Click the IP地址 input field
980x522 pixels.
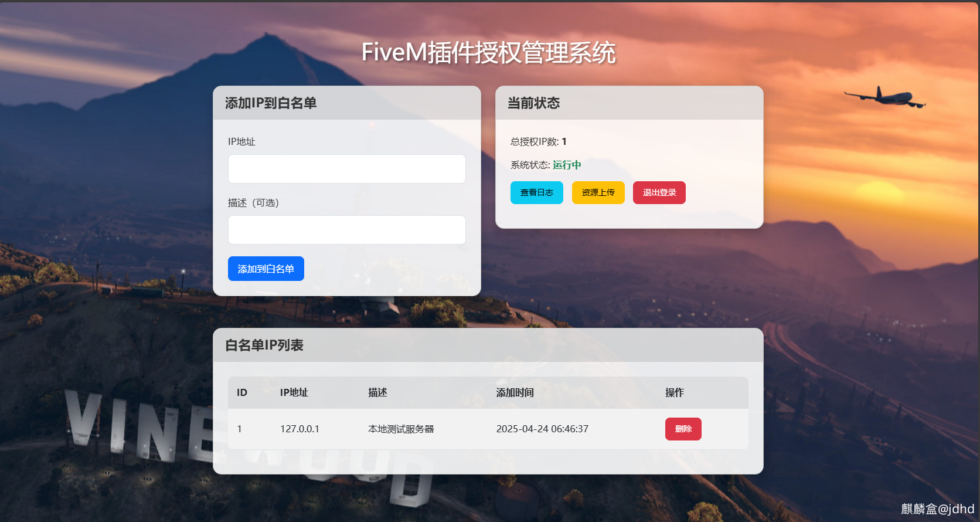pos(346,169)
